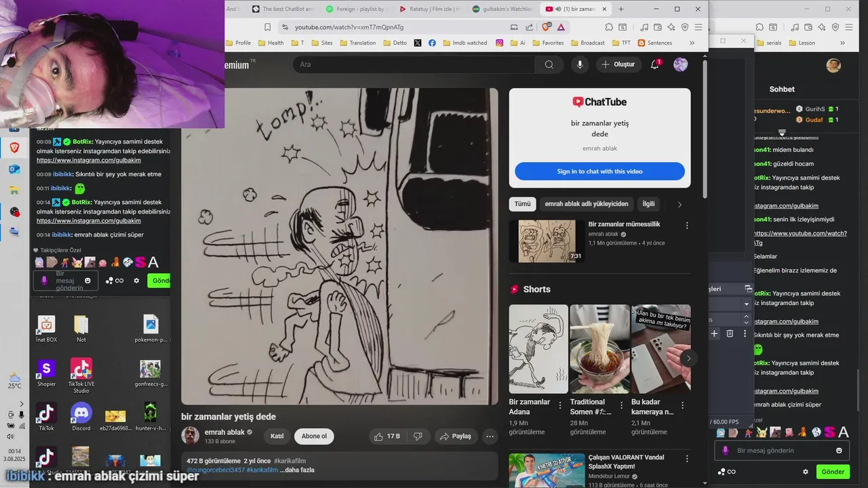868x488 pixels.
Task: Click the browser address bar URL
Action: point(349,27)
